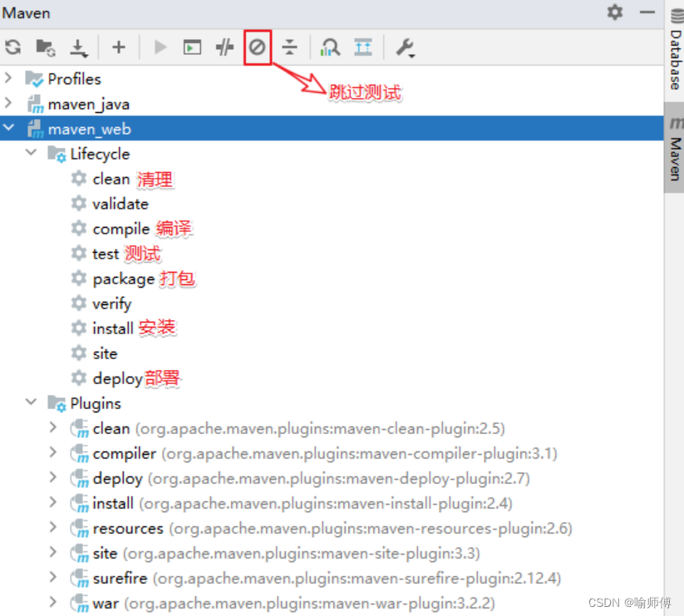Viewport: 684px width, 616px height.
Task: Select the validate lifecycle phase
Action: coord(121,204)
